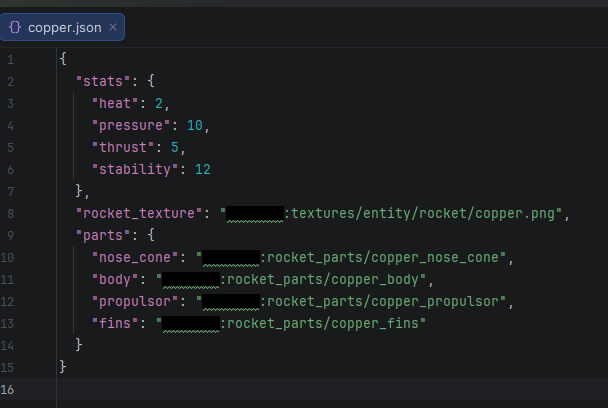Click line number 8 in gutter
608x408 pixels.
click(x=10, y=214)
